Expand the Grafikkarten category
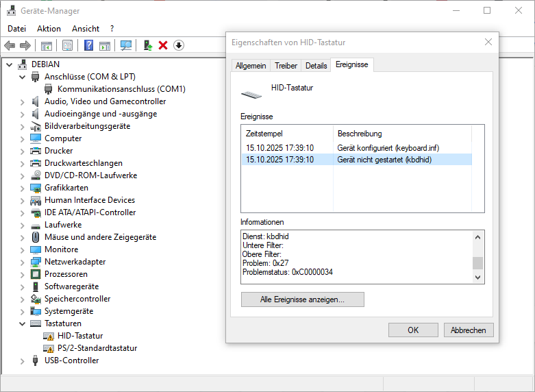 point(22,188)
